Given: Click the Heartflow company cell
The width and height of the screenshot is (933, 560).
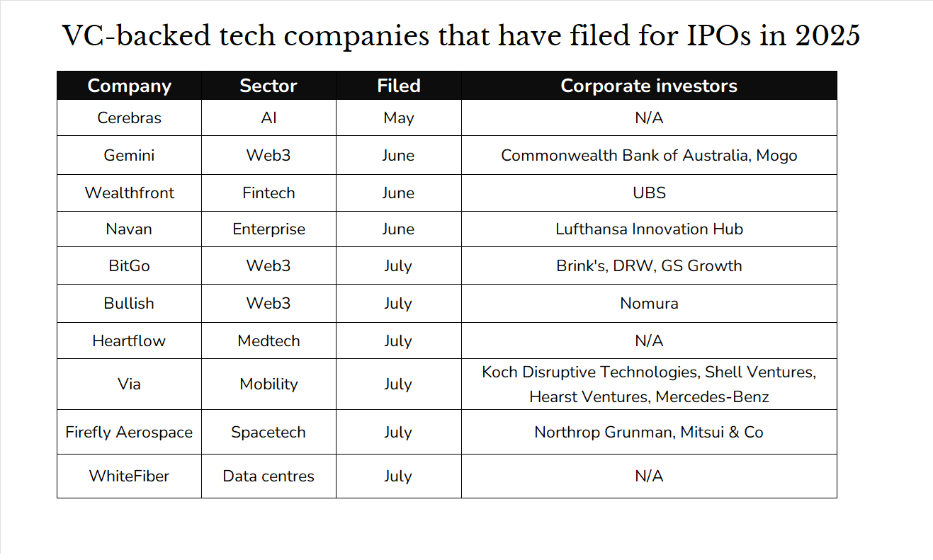Looking at the screenshot, I should [129, 341].
